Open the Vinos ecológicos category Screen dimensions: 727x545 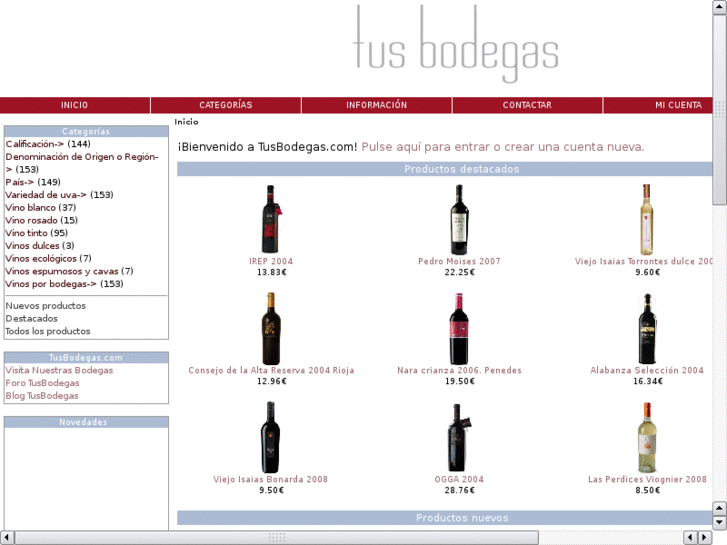point(41,258)
